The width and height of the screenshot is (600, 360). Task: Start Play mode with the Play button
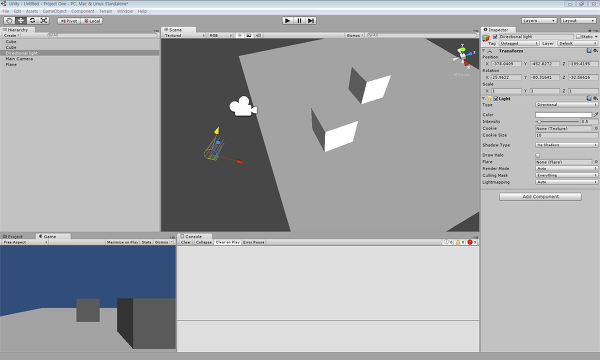pos(288,21)
